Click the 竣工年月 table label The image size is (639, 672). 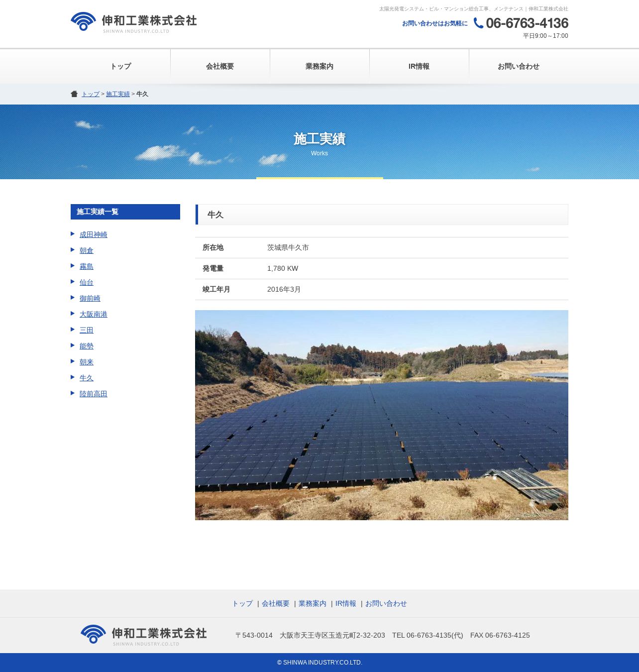(216, 289)
